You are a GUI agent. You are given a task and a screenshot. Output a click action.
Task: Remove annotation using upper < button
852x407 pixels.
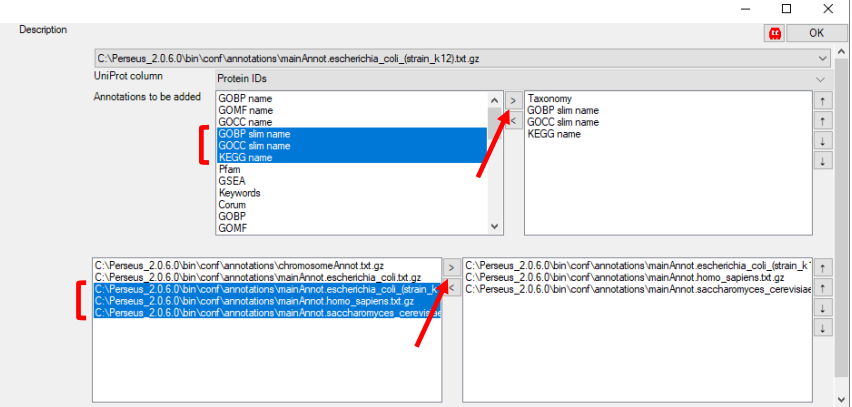[x=513, y=121]
